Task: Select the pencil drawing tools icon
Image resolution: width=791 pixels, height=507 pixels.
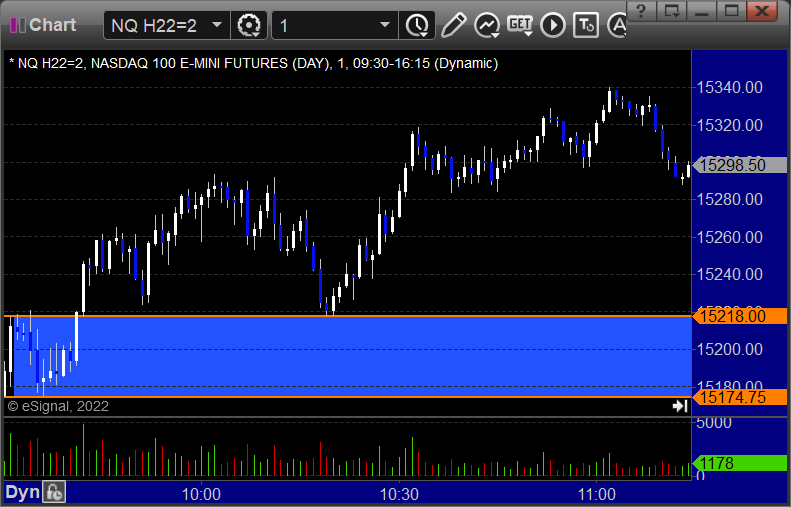Action: point(453,25)
